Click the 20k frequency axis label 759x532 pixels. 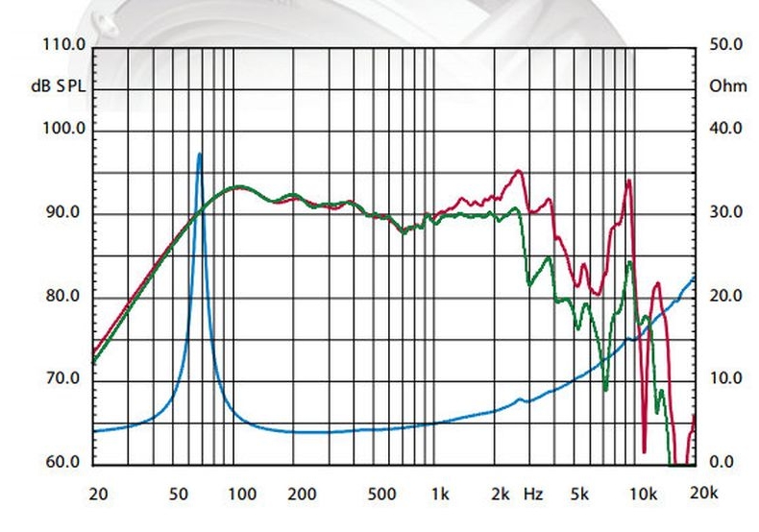tap(703, 494)
